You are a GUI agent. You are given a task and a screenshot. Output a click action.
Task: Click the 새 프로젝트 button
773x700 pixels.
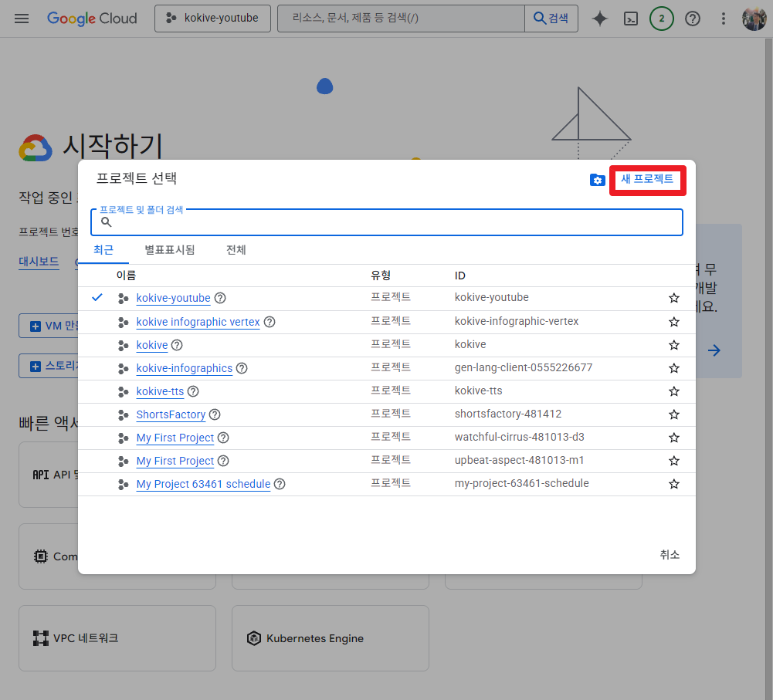pos(647,180)
